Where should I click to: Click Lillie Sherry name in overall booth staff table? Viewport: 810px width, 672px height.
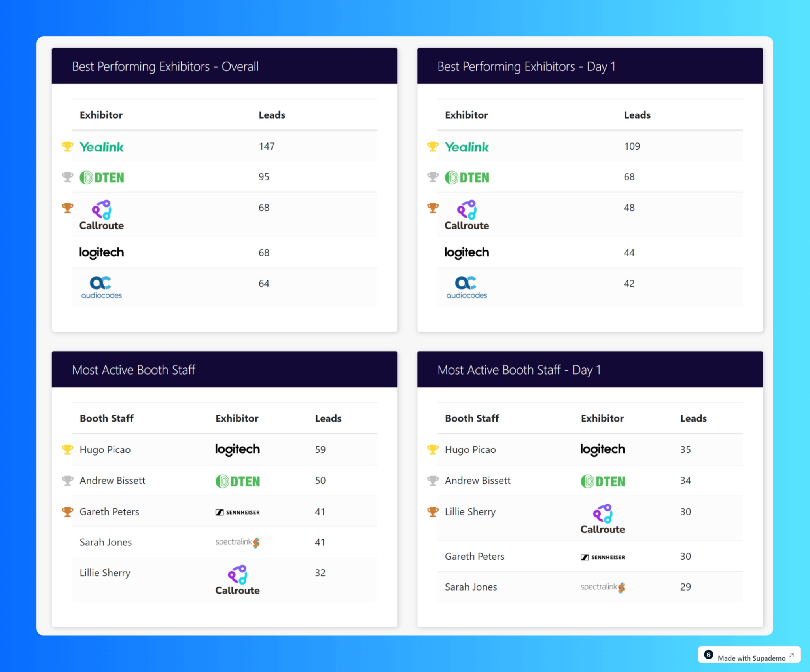105,573
